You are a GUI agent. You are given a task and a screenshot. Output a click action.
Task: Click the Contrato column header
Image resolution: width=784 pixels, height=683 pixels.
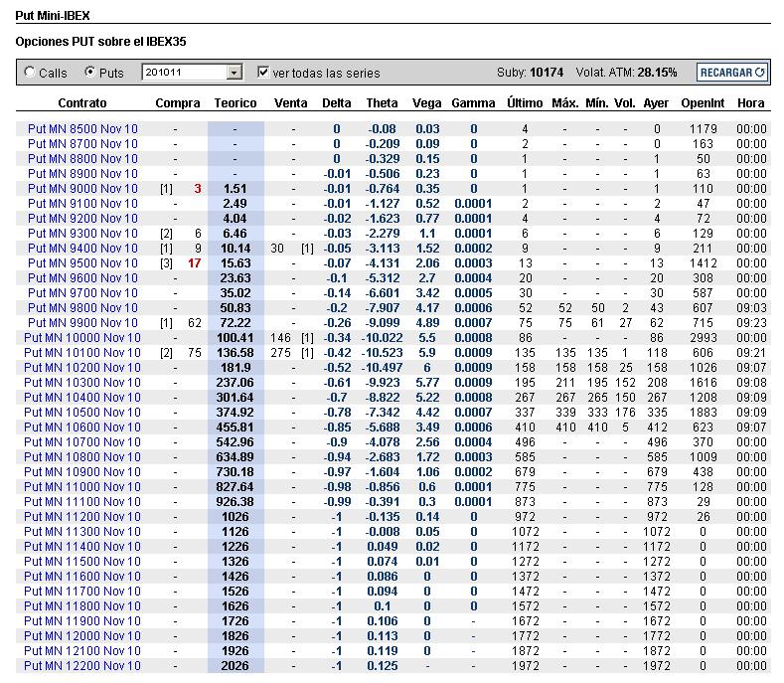click(x=82, y=103)
